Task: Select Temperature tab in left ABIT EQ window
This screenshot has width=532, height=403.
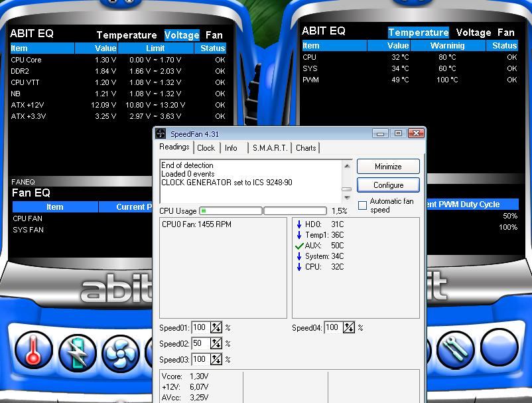Action: coord(127,35)
